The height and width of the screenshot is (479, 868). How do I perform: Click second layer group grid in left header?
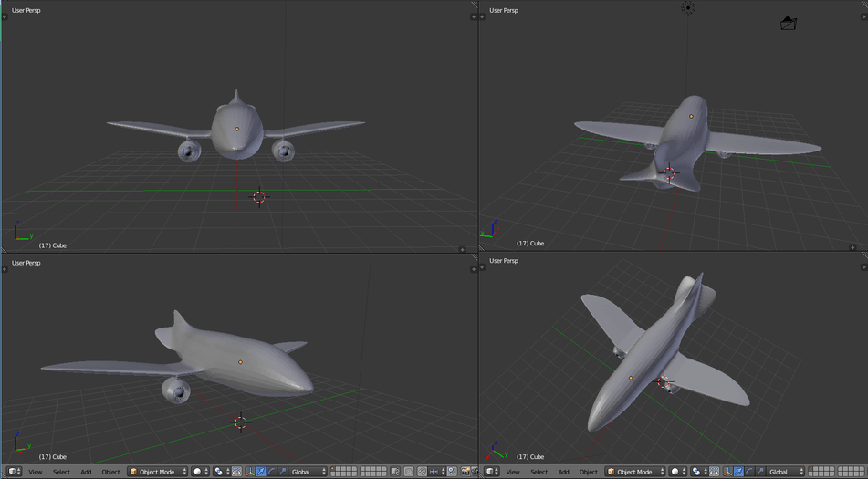tap(373, 472)
